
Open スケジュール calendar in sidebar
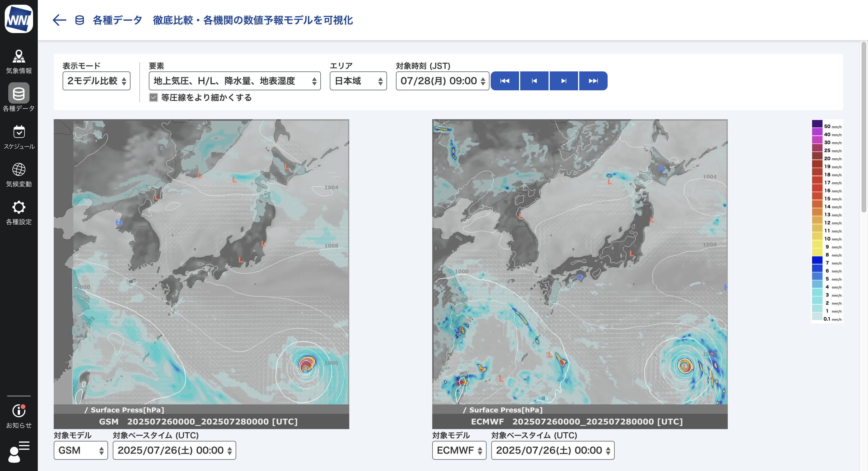19,138
